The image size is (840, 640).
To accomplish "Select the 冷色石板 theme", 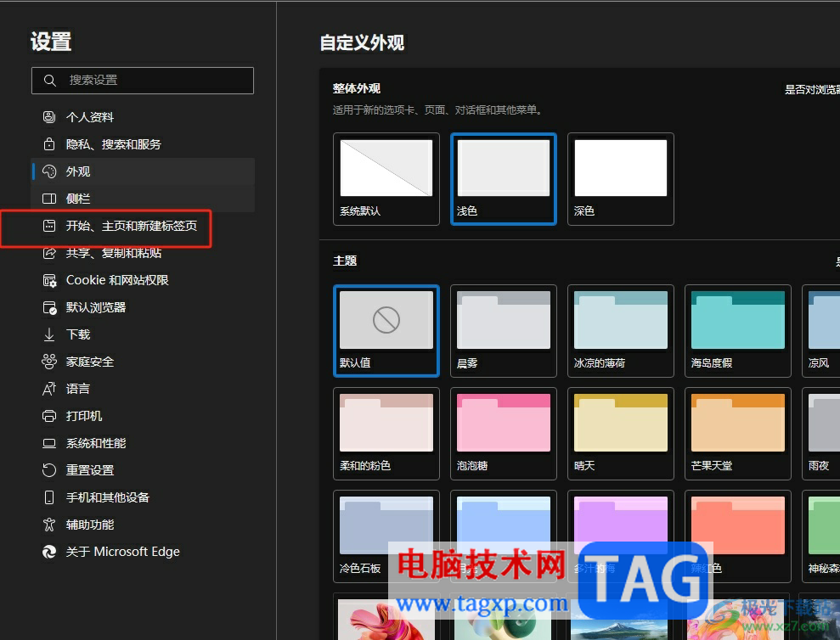I will 386,536.
